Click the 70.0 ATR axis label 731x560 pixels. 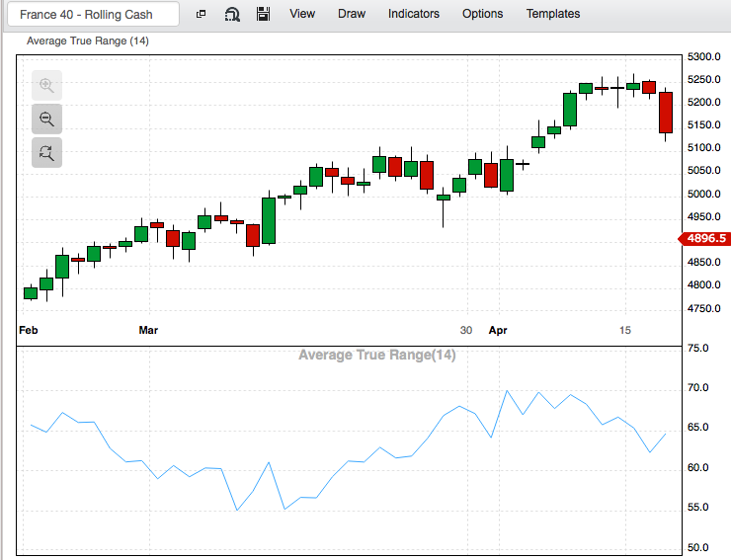point(697,387)
